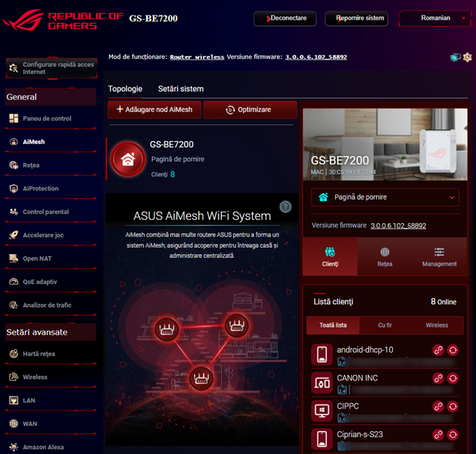The image size is (476, 454).
Task: Click Adăugare nod AiMesh button
Action: (x=154, y=109)
